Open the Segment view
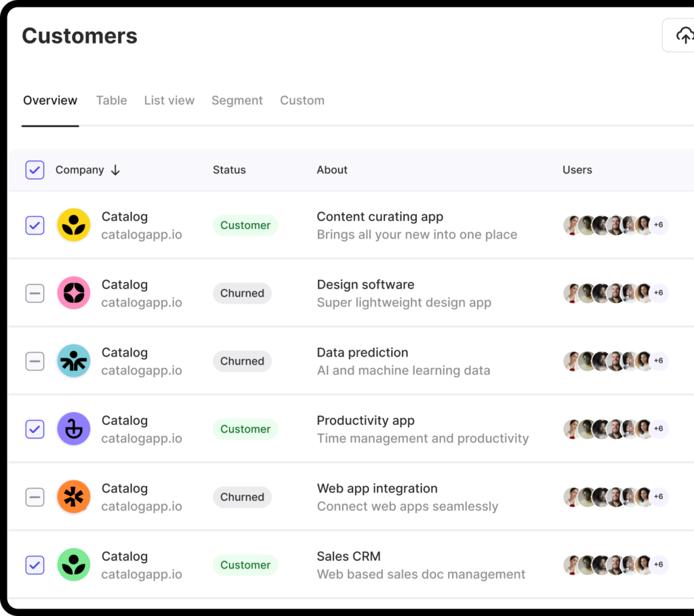Image resolution: width=694 pixels, height=616 pixels. pyautogui.click(x=237, y=100)
